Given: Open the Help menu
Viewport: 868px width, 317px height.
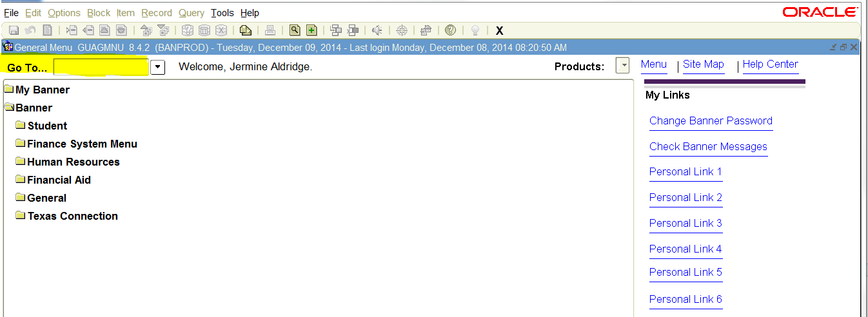Looking at the screenshot, I should [250, 13].
